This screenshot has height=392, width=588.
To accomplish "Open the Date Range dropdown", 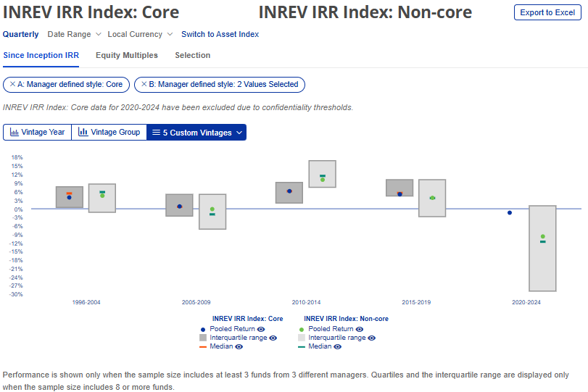I will point(74,34).
